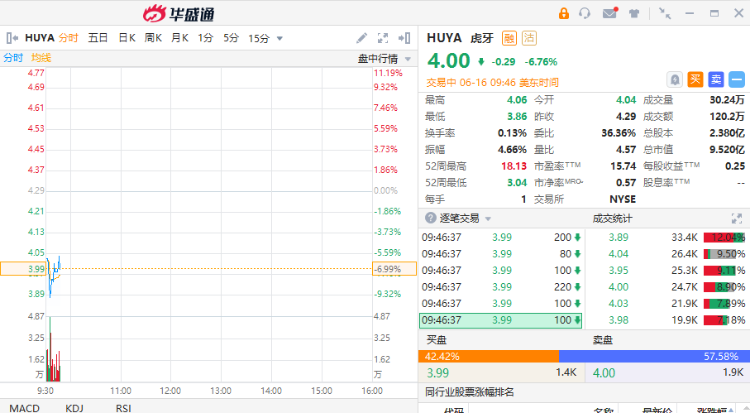Toggle the 分时 line legend
750x413 pixels.
13,58
